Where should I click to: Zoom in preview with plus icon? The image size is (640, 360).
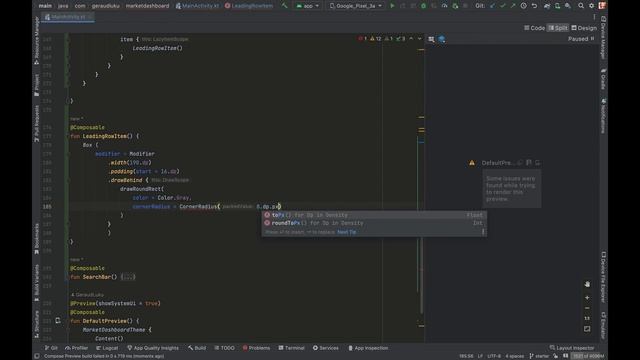tap(587, 298)
